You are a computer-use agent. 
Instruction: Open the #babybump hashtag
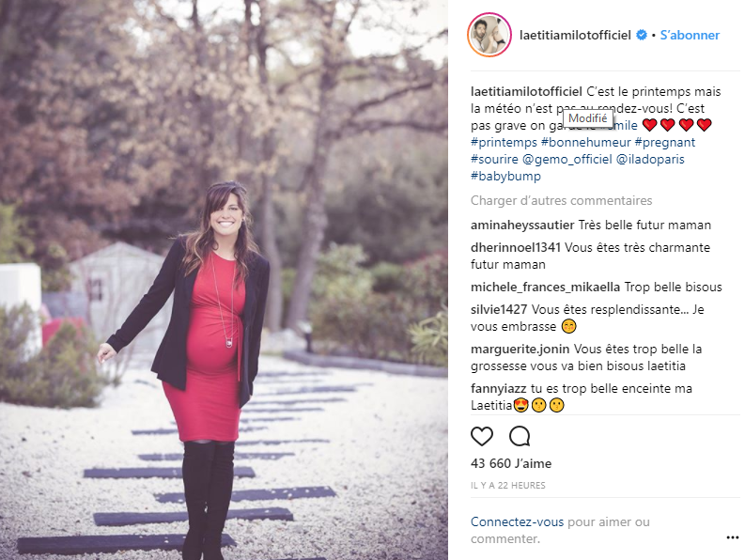click(x=505, y=177)
